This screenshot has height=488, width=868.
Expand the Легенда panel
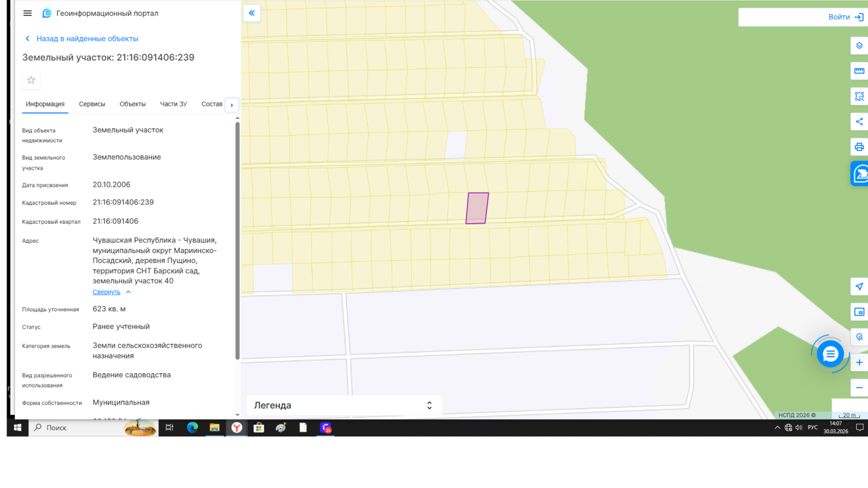click(x=429, y=405)
